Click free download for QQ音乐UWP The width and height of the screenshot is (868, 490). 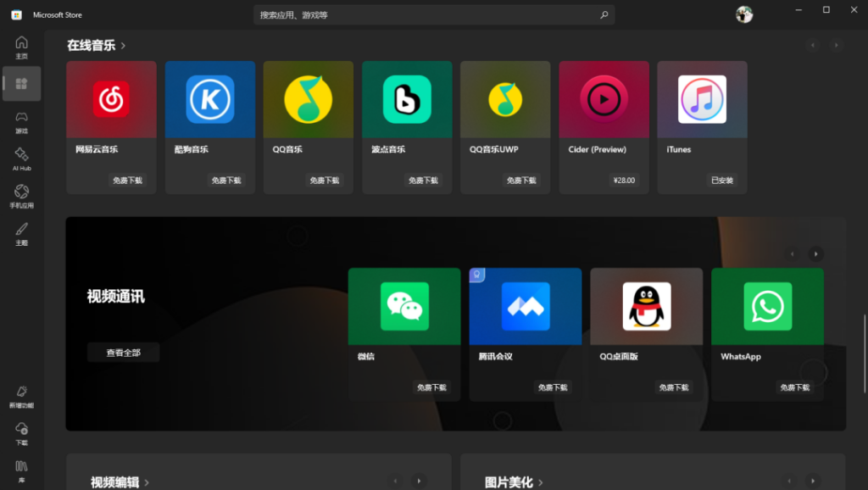pos(521,181)
